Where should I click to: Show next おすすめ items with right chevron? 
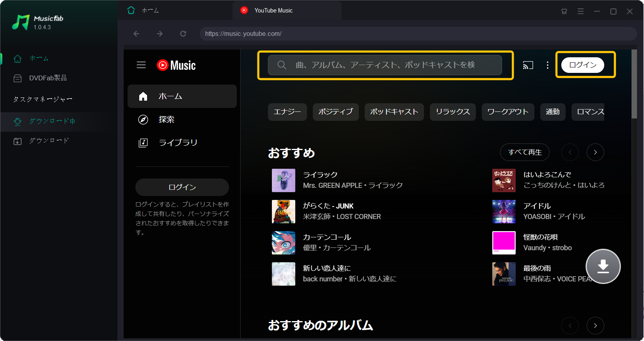coord(595,152)
